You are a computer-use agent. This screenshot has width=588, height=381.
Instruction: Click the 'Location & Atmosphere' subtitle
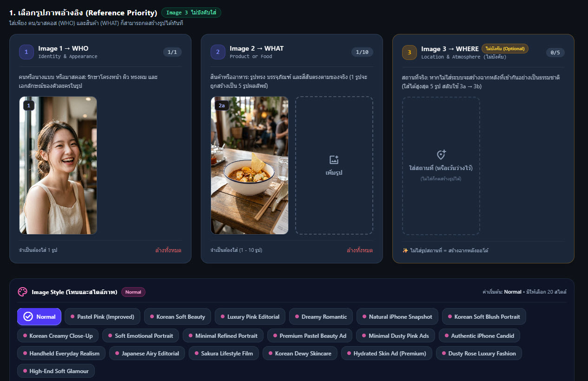click(450, 57)
